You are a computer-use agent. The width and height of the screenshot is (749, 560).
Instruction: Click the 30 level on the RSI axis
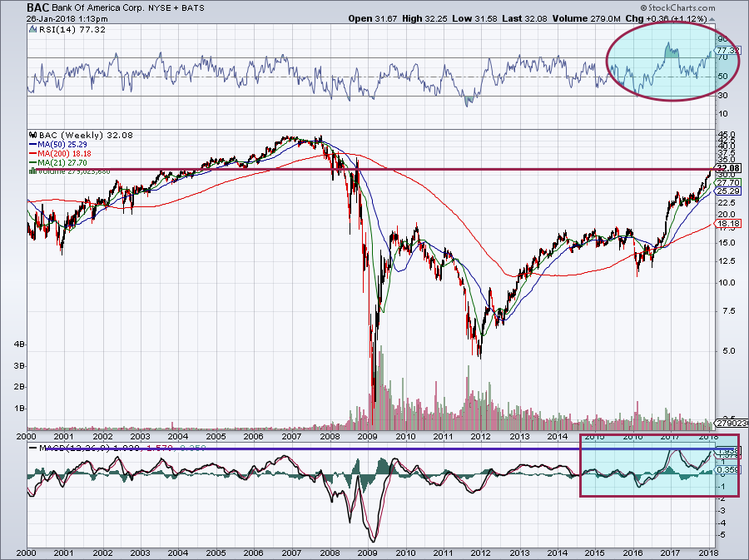[722, 96]
